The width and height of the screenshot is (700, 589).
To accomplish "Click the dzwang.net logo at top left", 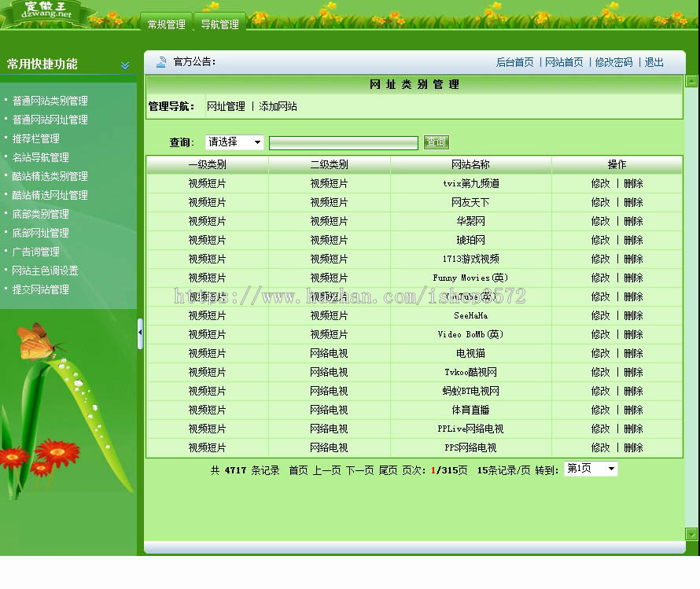I will tap(47, 11).
